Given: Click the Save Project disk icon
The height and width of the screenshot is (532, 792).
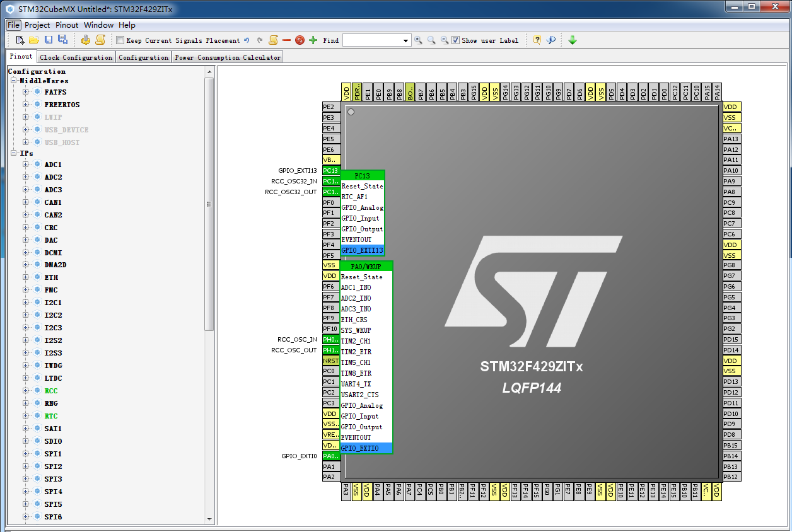Looking at the screenshot, I should (x=49, y=40).
